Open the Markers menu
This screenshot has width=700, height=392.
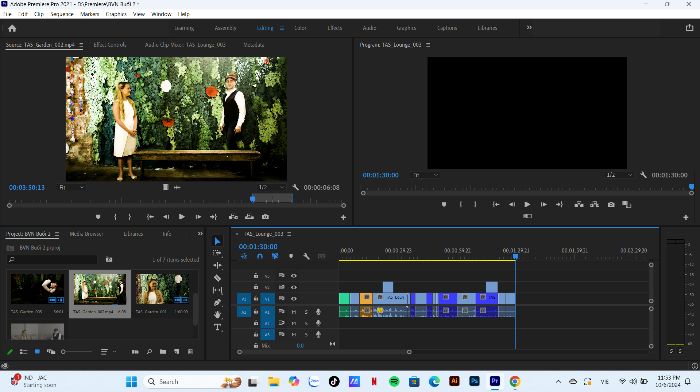click(89, 14)
